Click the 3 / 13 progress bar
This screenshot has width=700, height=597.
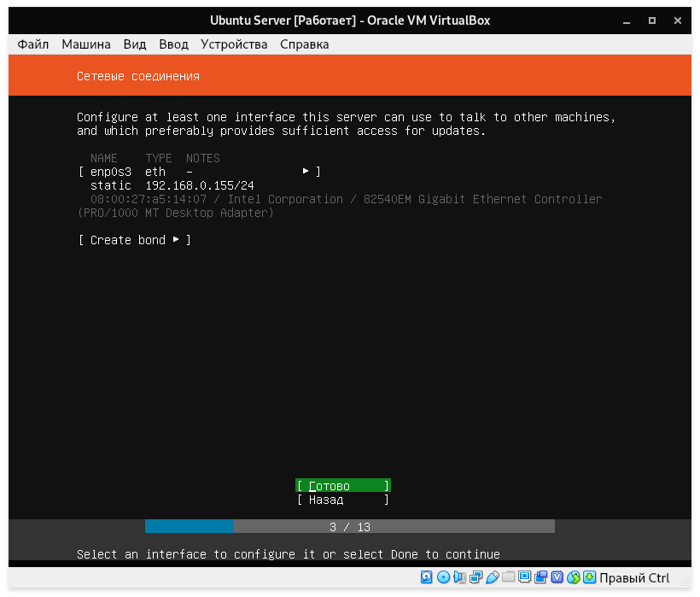[x=350, y=527]
